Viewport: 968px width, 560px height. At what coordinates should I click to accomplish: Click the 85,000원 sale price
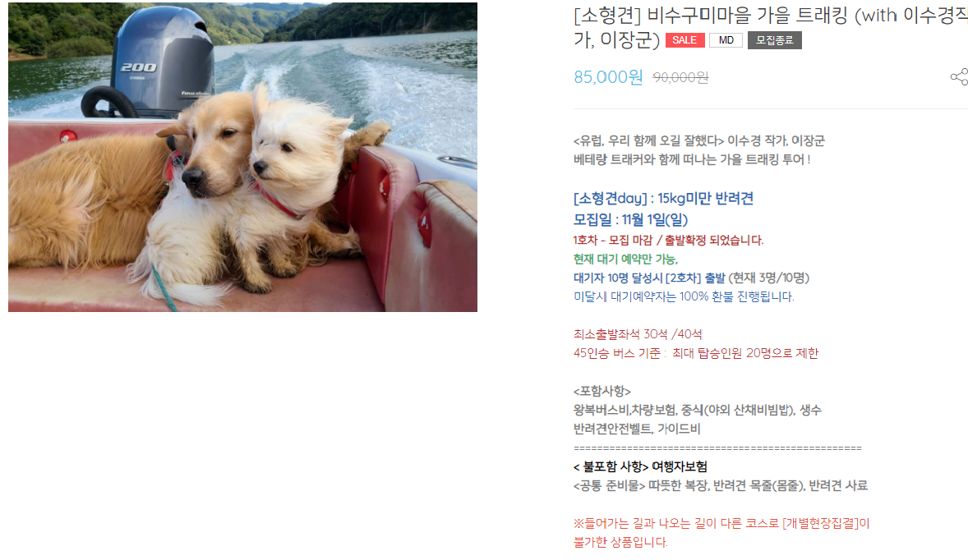coord(608,77)
